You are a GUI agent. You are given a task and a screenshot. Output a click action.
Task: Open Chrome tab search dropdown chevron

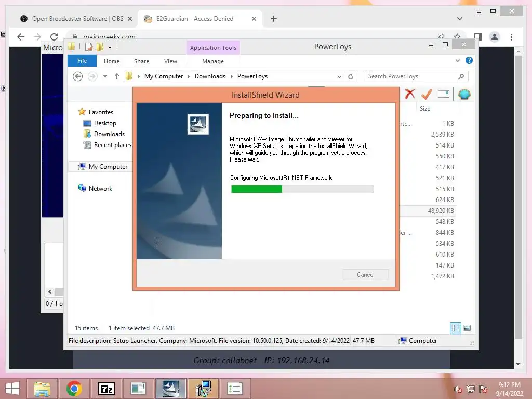pos(460,19)
